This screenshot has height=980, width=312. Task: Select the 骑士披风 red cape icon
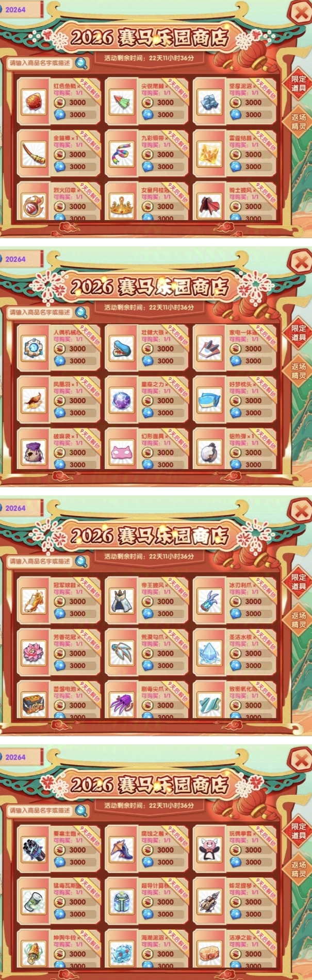[x=210, y=205]
